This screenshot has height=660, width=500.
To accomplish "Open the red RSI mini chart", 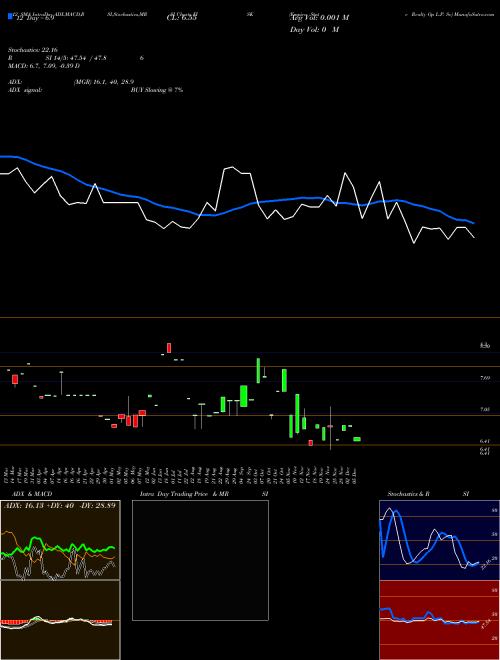I will point(439,620).
